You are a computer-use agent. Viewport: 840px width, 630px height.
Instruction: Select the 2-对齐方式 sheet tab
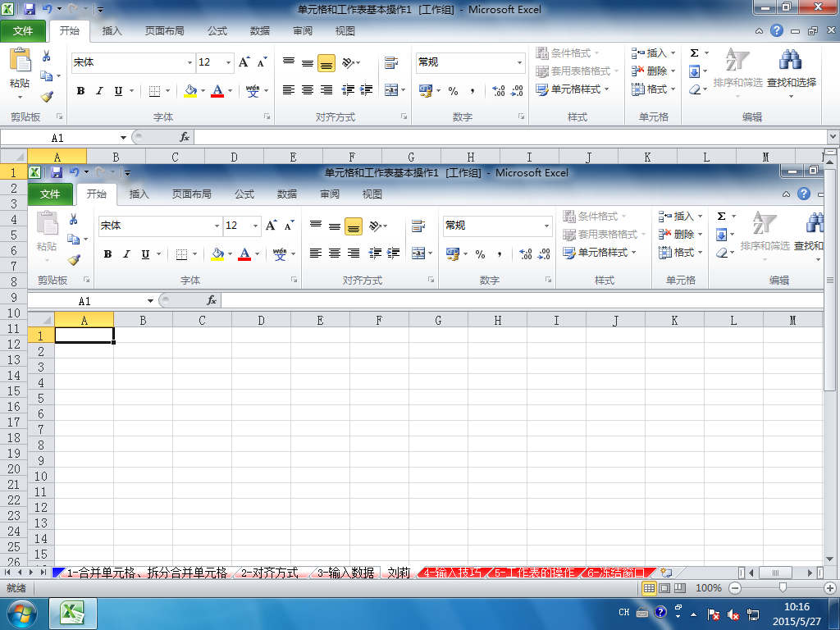[x=269, y=573]
